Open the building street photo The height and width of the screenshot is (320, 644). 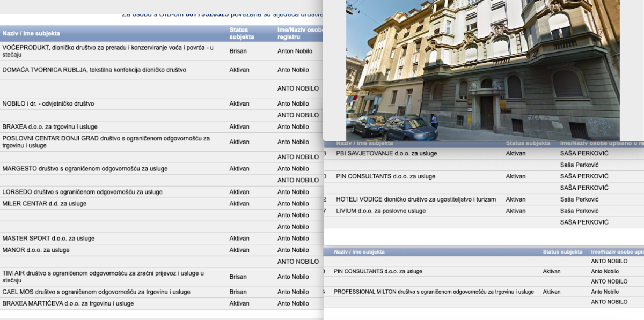point(482,70)
